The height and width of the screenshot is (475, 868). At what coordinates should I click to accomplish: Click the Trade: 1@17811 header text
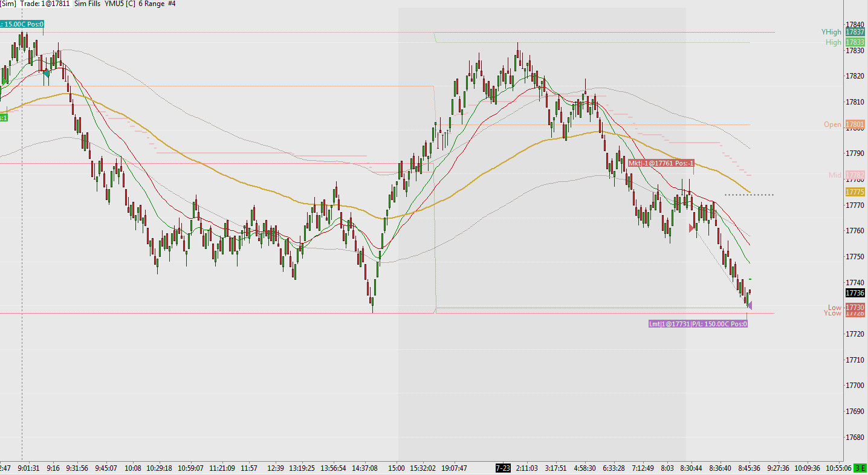tap(45, 4)
